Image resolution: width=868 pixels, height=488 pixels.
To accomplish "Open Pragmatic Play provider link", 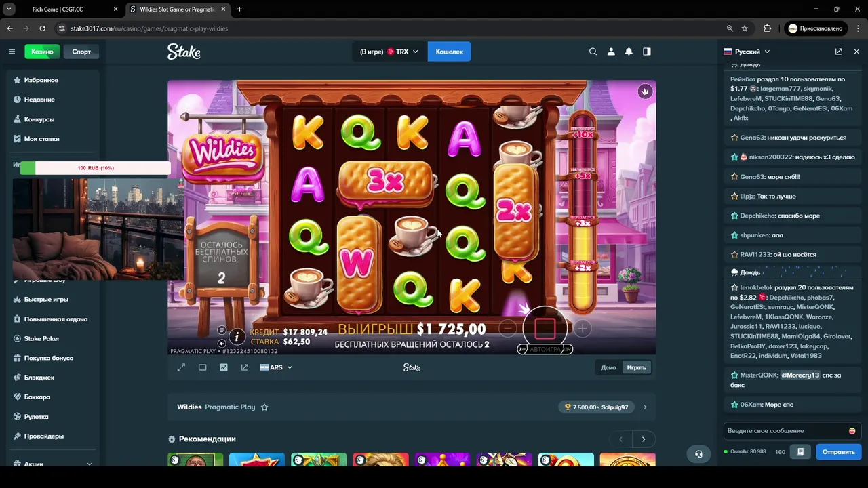I will pos(230,407).
